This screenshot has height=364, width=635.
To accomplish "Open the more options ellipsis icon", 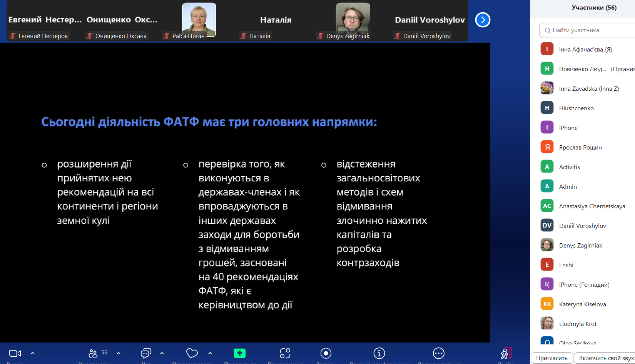I will pyautogui.click(x=438, y=353).
